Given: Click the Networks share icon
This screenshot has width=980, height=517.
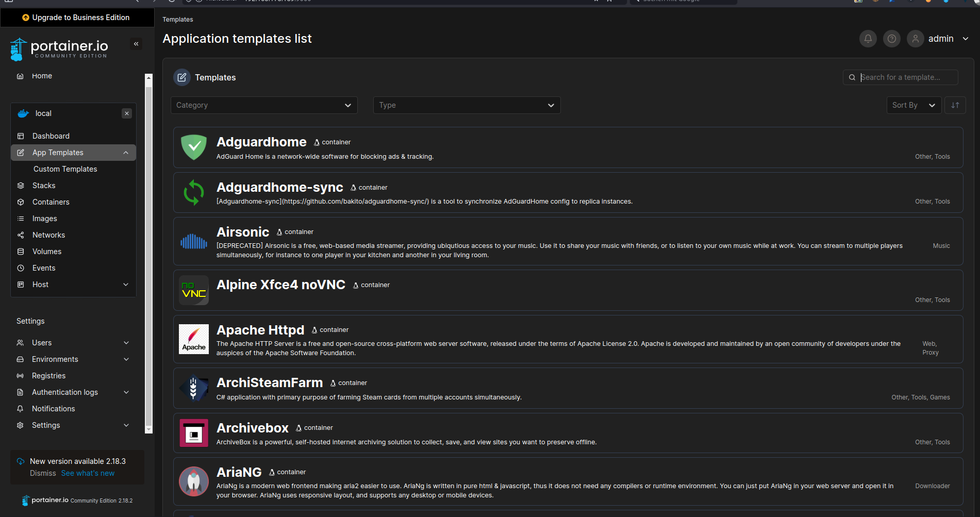Looking at the screenshot, I should pyautogui.click(x=21, y=235).
